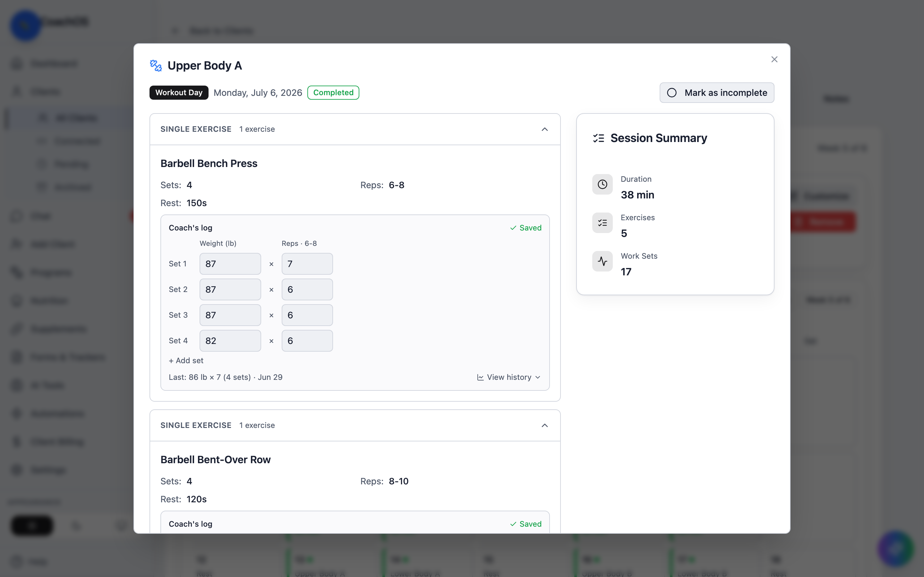Click the Set 4 reps field

coord(307,341)
